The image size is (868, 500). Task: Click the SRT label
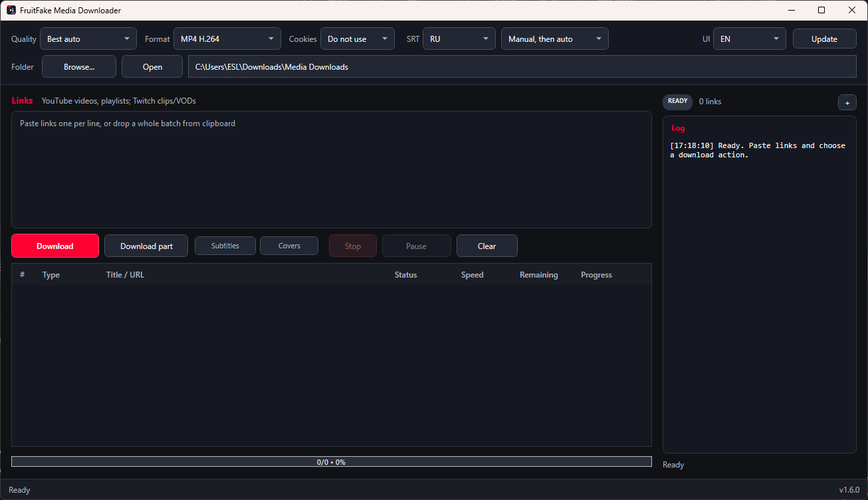tap(413, 39)
